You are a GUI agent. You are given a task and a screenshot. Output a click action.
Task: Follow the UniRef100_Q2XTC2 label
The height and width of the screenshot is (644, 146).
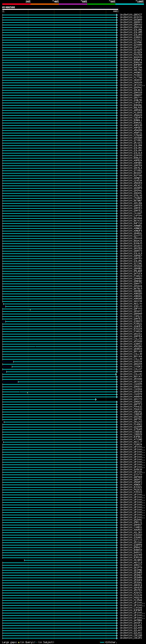point(131,40)
